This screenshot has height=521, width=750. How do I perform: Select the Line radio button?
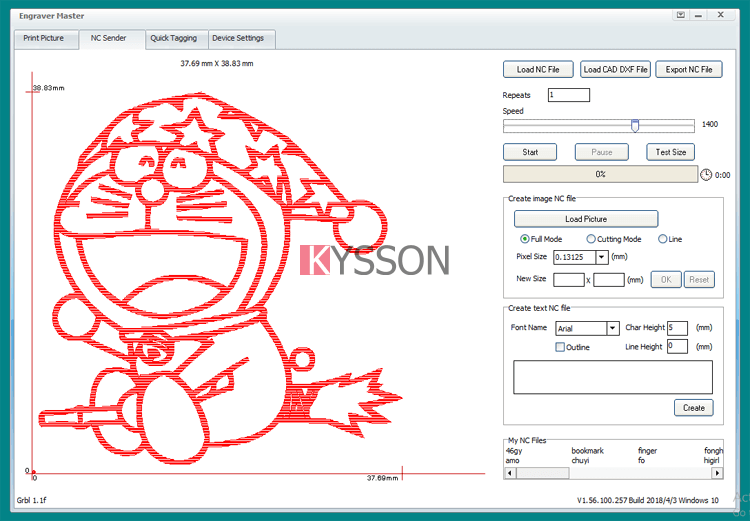(662, 239)
